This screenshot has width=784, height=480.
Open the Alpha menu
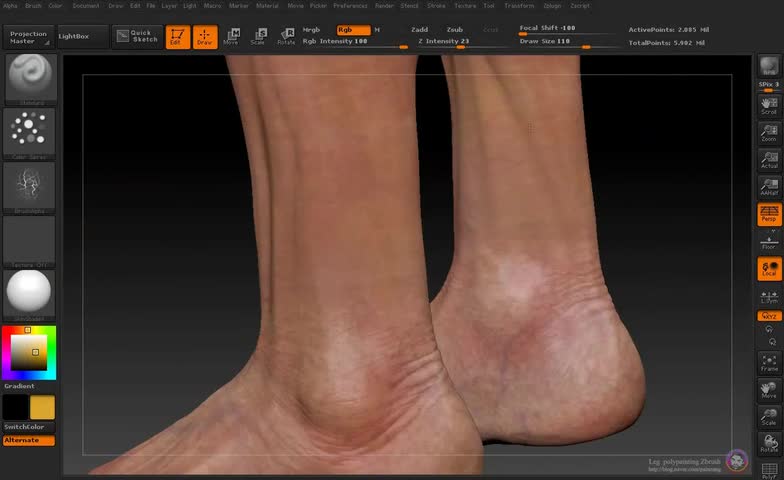(10, 6)
